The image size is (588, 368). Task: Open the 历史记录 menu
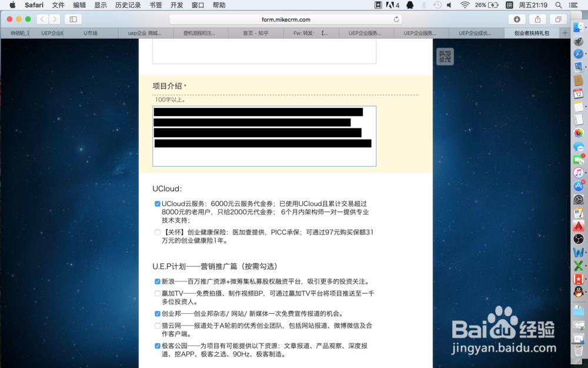pyautogui.click(x=128, y=5)
